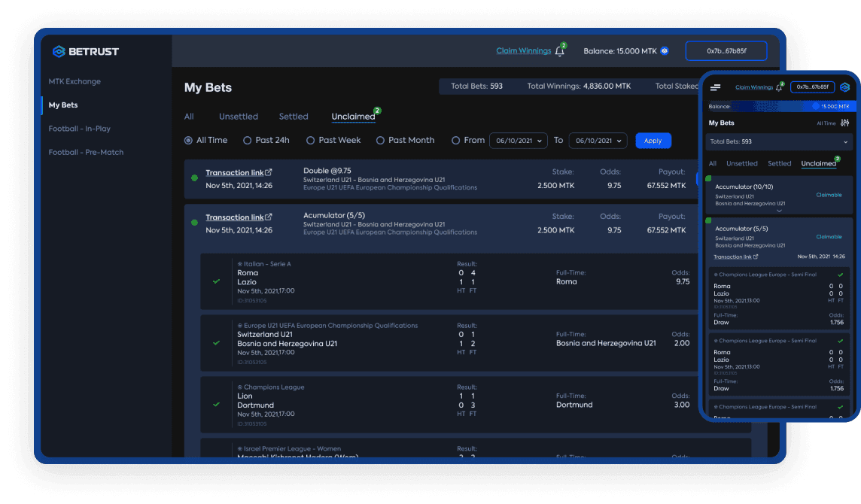Switch to the Unsettled tab

point(238,117)
